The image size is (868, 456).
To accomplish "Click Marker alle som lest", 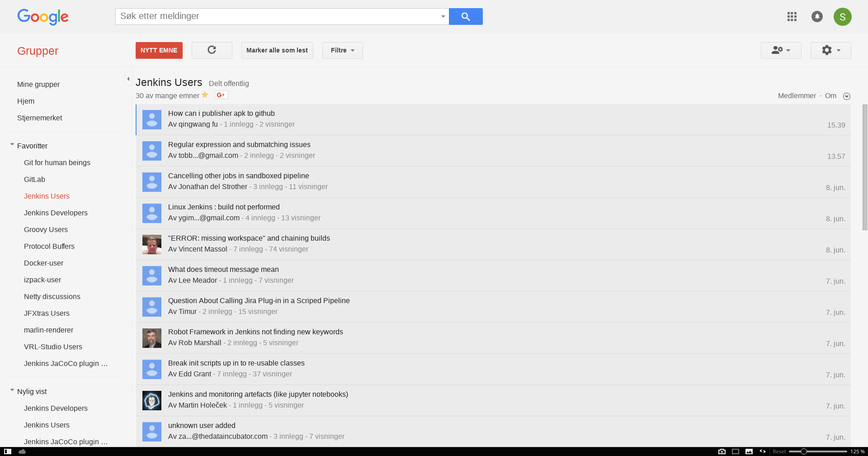I will (x=277, y=50).
